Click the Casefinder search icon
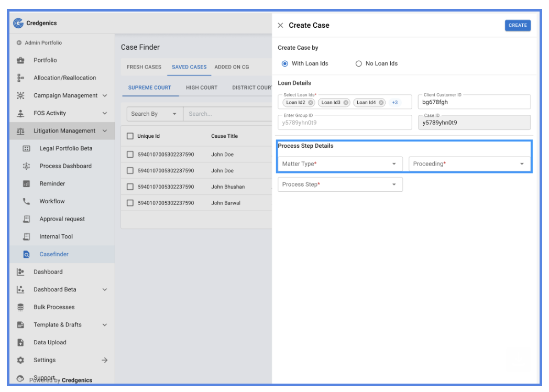The height and width of the screenshot is (392, 549). (27, 254)
